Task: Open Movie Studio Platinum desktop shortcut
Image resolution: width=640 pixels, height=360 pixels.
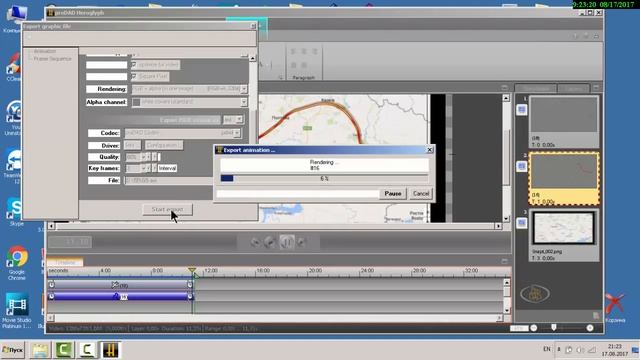Action: [17, 311]
